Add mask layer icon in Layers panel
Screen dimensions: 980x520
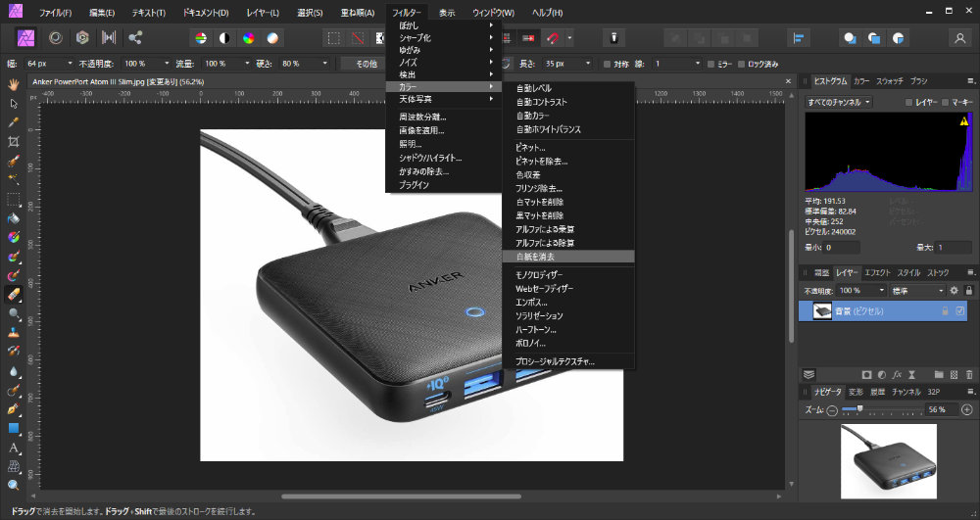pyautogui.click(x=866, y=374)
